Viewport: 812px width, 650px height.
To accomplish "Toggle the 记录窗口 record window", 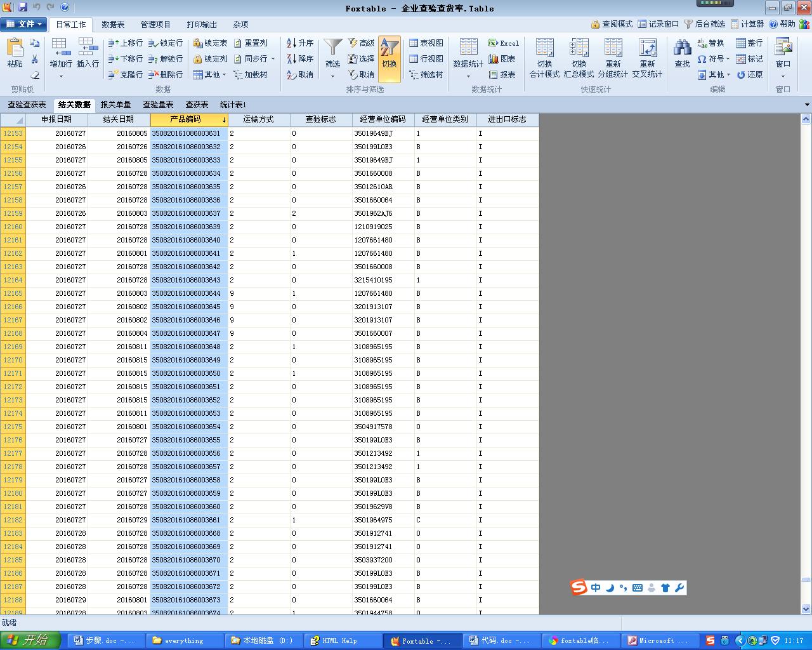I will point(658,24).
